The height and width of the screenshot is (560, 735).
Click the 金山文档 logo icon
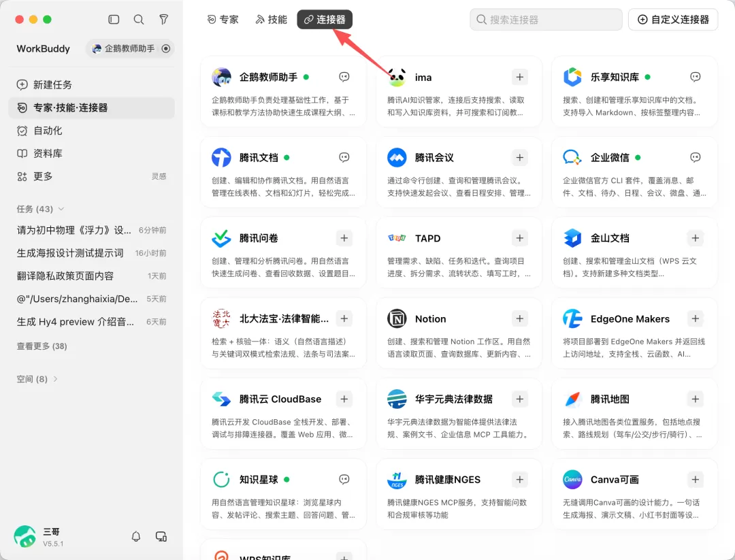coord(572,238)
